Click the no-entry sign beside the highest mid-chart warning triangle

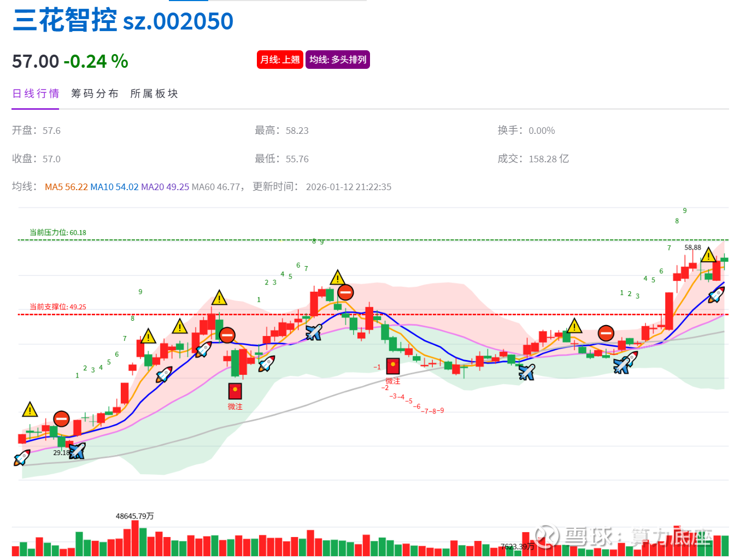[x=345, y=292]
